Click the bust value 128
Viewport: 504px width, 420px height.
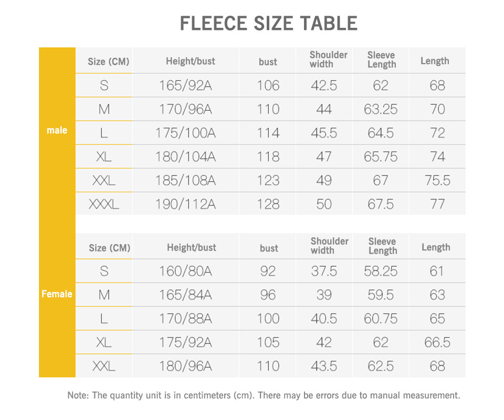tap(268, 204)
